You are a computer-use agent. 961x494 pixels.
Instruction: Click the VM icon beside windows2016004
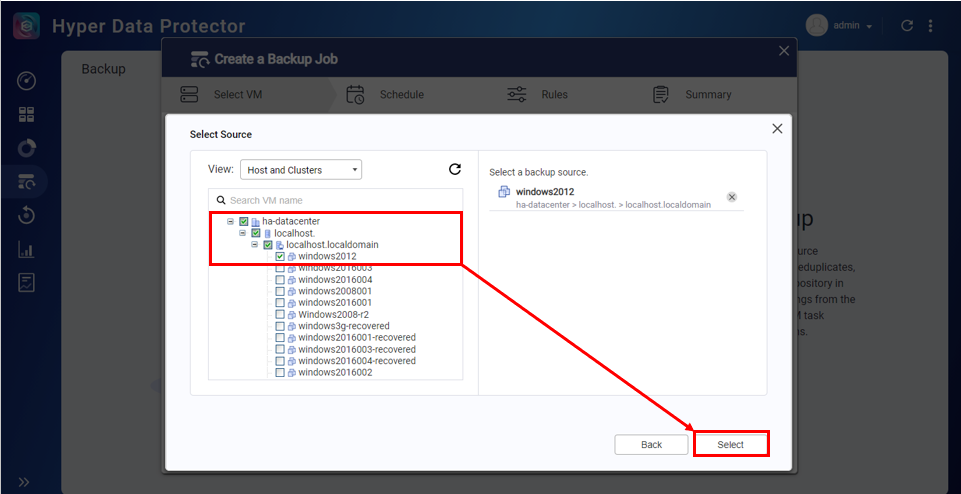coord(292,279)
